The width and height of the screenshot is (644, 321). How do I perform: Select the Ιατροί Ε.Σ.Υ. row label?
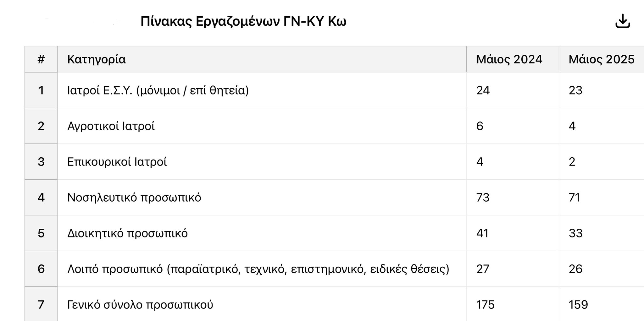click(x=158, y=90)
